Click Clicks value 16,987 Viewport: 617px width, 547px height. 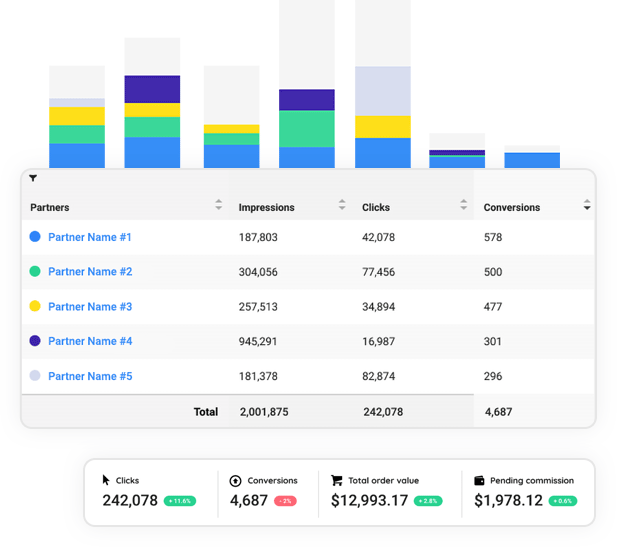click(x=379, y=341)
